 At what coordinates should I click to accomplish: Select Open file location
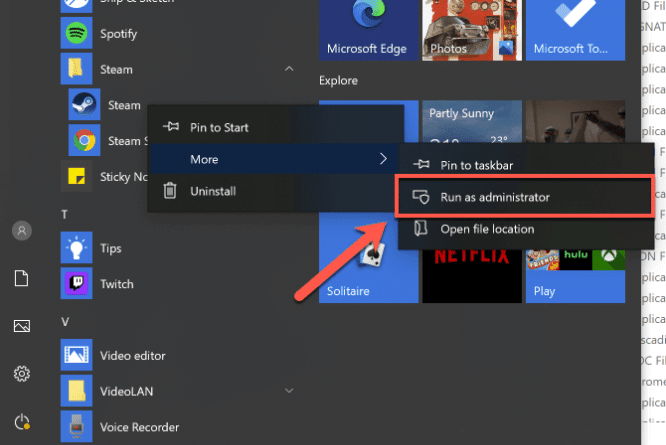525,229
